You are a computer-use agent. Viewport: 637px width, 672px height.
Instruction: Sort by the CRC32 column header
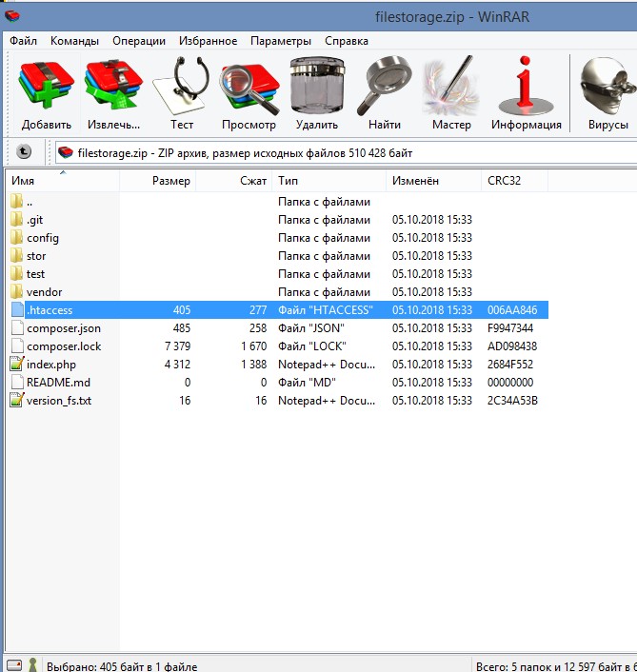pyautogui.click(x=515, y=181)
